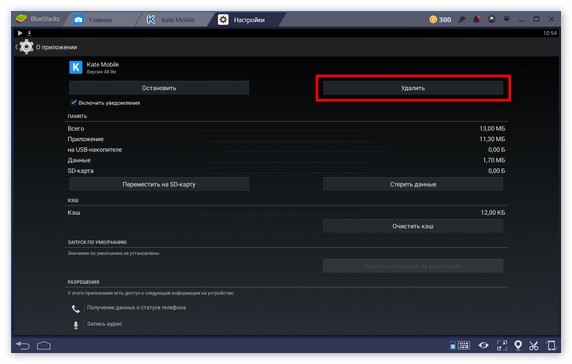
Task: Click the Удалить button
Action: 413,88
